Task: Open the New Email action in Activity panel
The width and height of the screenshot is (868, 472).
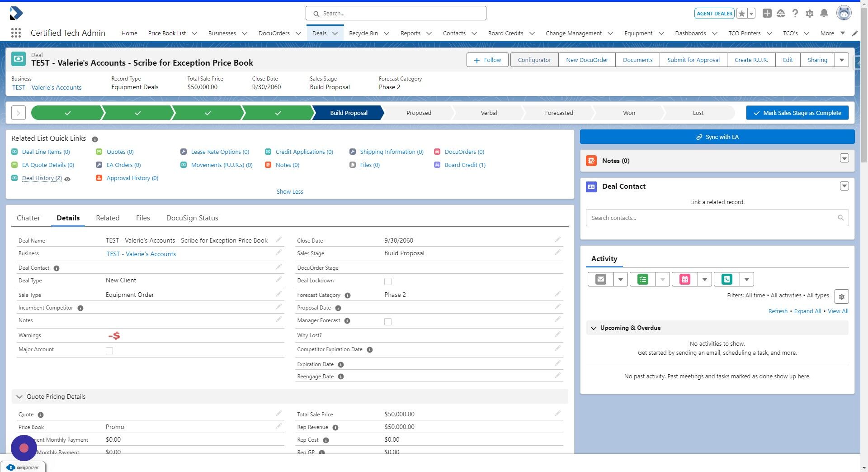Action: click(600, 279)
